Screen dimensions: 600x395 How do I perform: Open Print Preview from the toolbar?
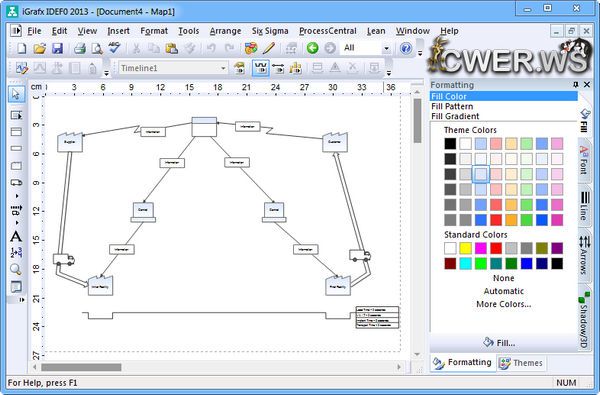[97, 48]
